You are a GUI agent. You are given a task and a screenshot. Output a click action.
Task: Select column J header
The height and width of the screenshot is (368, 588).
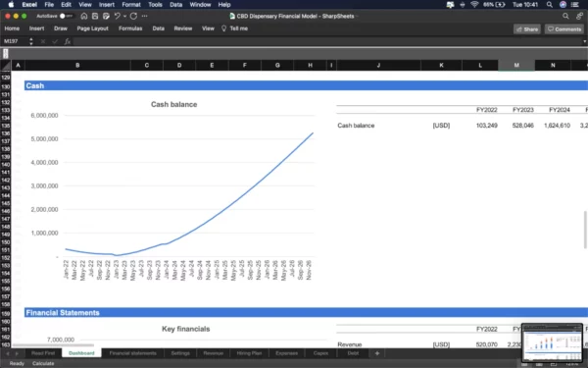click(x=378, y=66)
